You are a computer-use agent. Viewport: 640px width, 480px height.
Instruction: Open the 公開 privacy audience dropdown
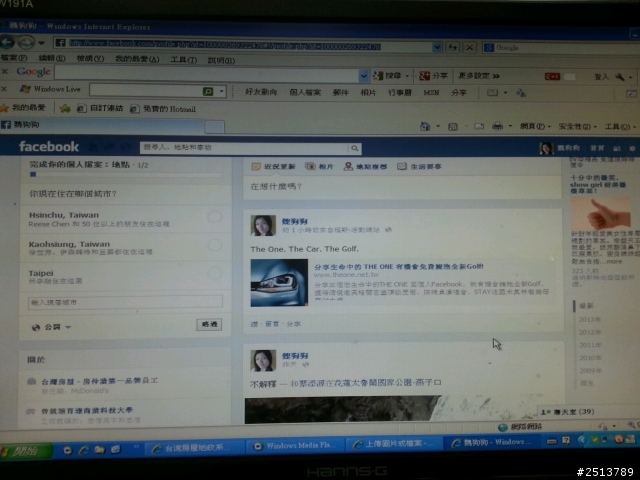pos(52,327)
